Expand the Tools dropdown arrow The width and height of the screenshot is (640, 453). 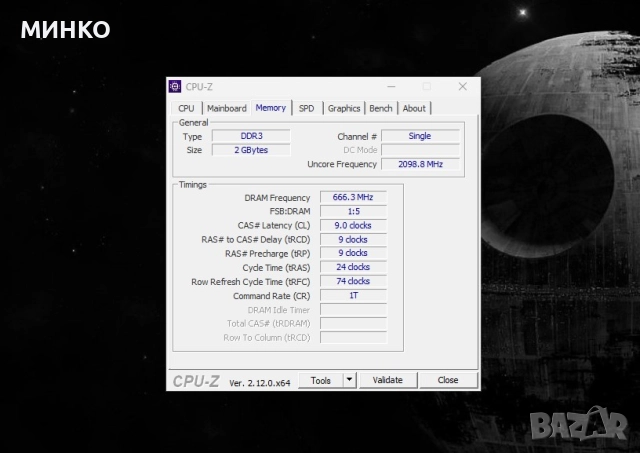[349, 380]
